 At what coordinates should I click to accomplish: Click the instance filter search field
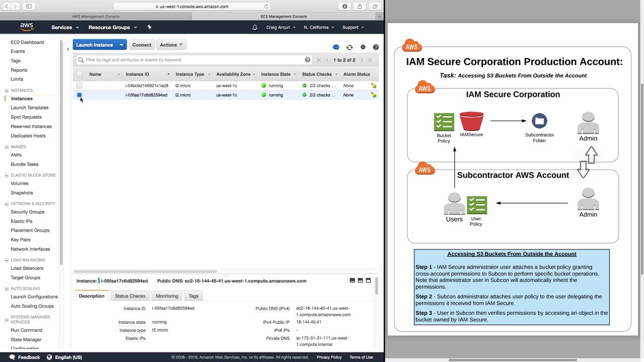pos(194,60)
